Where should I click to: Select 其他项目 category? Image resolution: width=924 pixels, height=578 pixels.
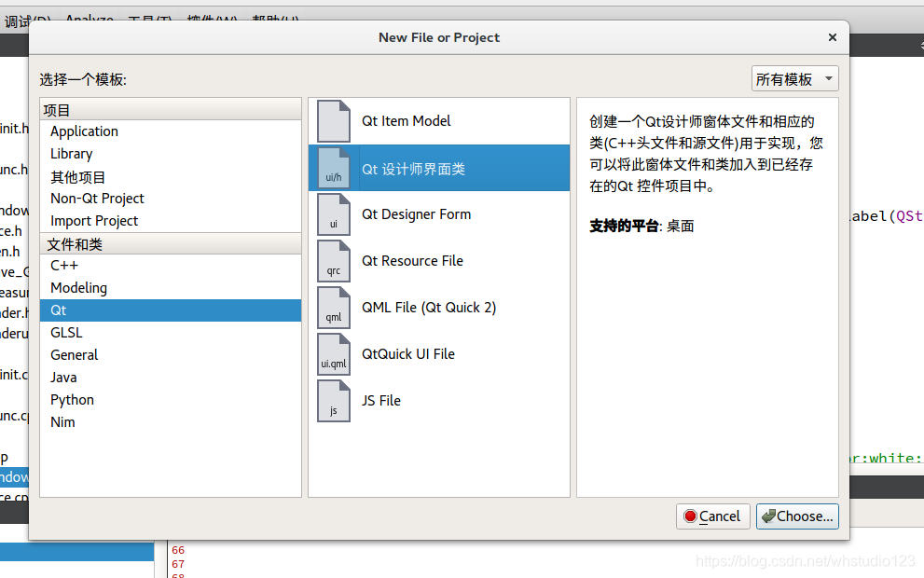click(x=171, y=176)
